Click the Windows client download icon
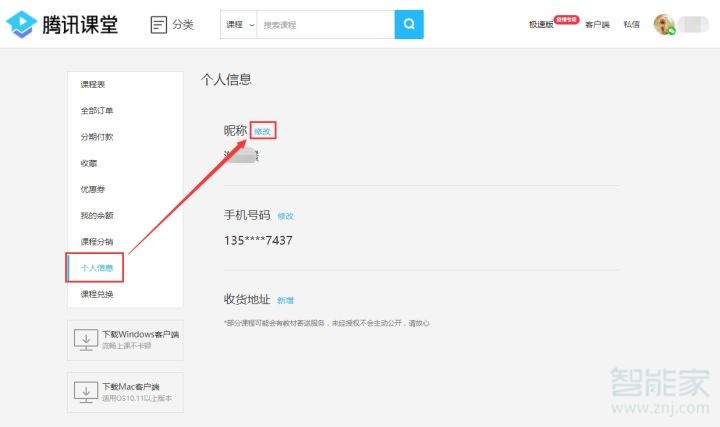The height and width of the screenshot is (427, 720). coord(86,340)
